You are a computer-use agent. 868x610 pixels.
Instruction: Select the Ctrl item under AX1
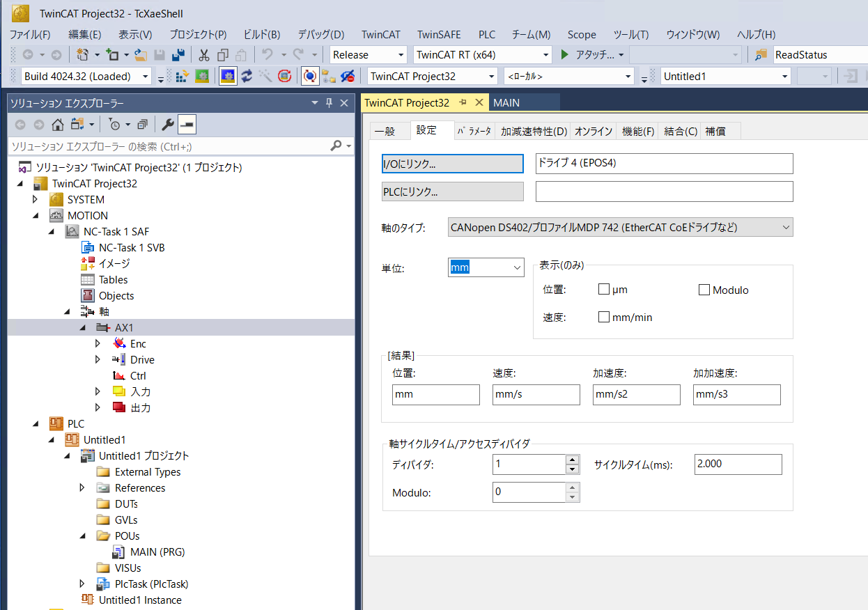click(x=138, y=376)
